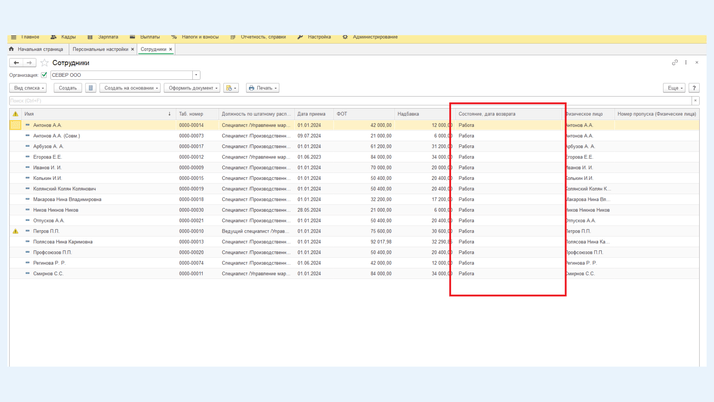
Task: Add Сотрудники to favorites with star
Action: pos(44,63)
